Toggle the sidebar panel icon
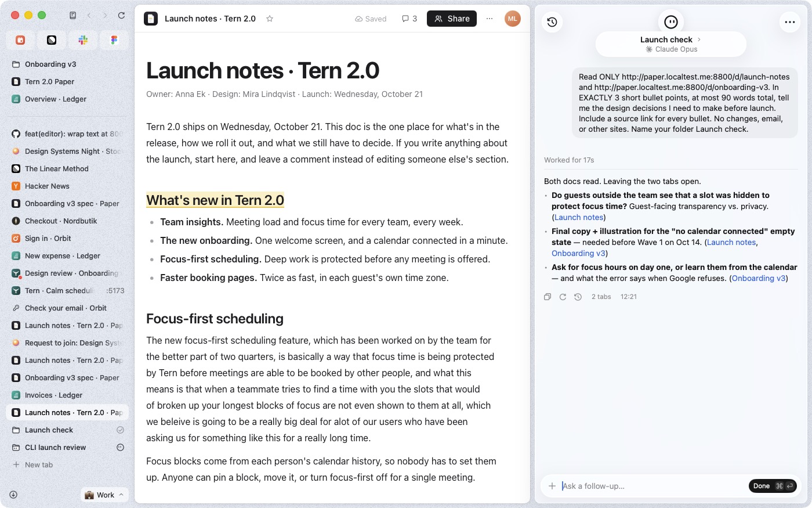Screen dimensions: 812x508 click(x=72, y=16)
